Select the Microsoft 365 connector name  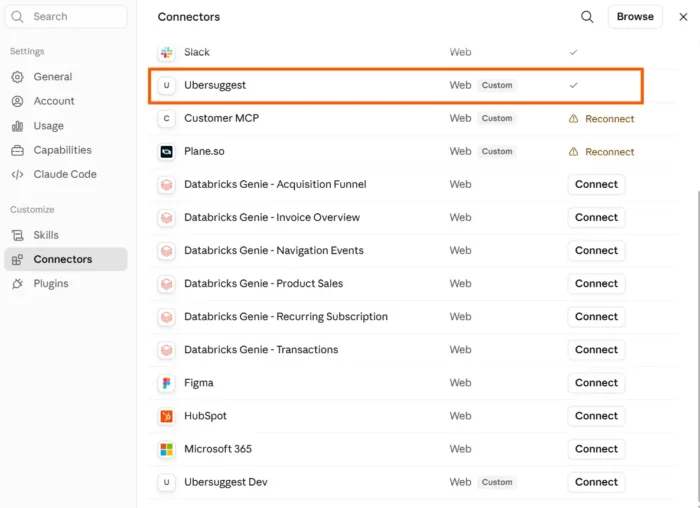coord(218,449)
